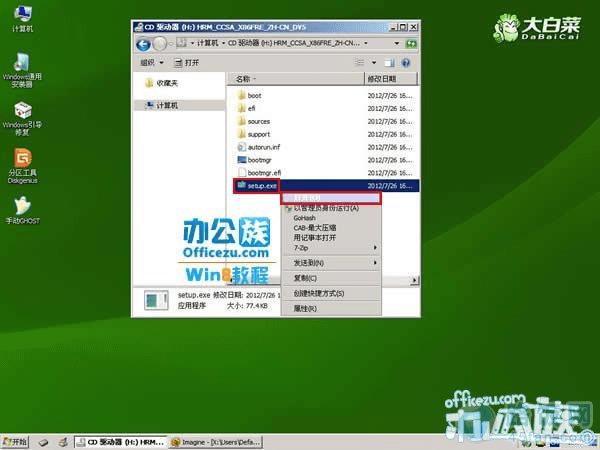Click the greyed forward navigation button
The image size is (600, 450).
point(160,44)
